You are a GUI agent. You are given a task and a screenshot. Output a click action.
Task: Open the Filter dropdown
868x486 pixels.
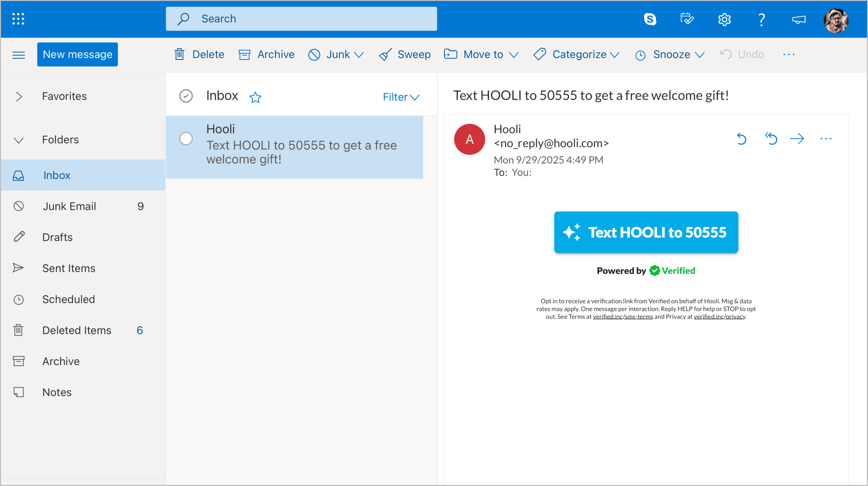401,97
